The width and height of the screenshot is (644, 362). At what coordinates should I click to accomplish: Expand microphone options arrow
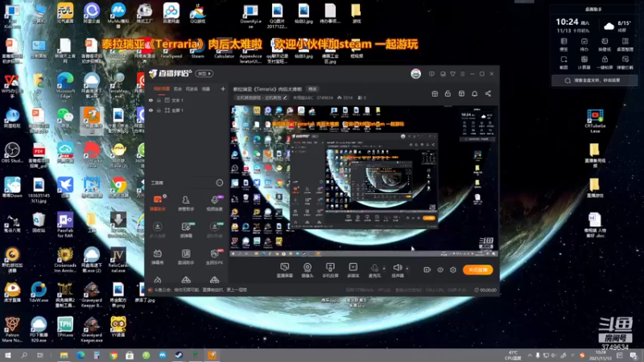point(384,269)
